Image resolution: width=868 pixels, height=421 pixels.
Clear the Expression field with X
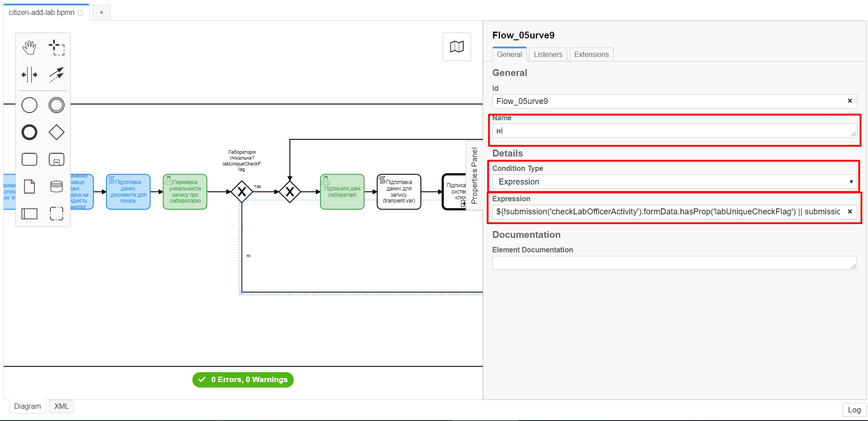849,212
